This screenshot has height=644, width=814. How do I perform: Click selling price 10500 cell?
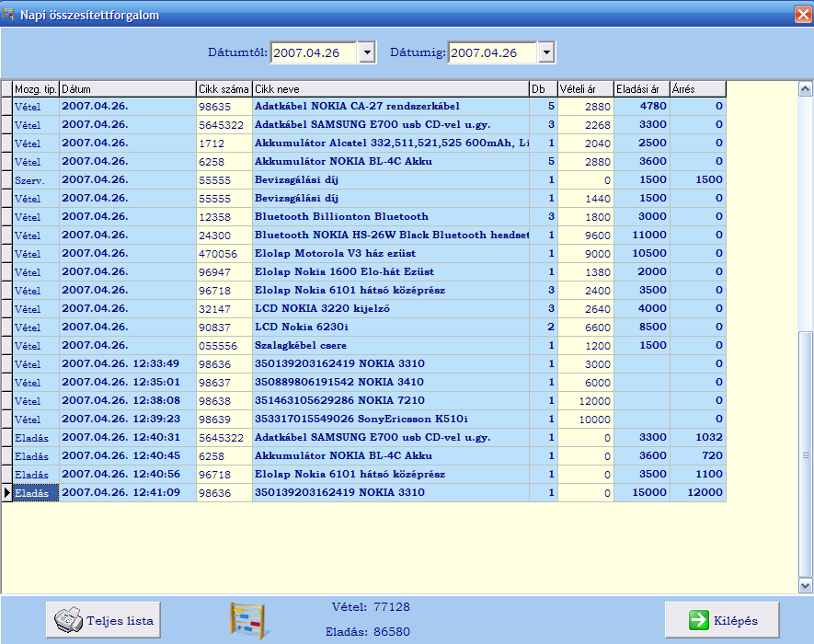[642, 253]
